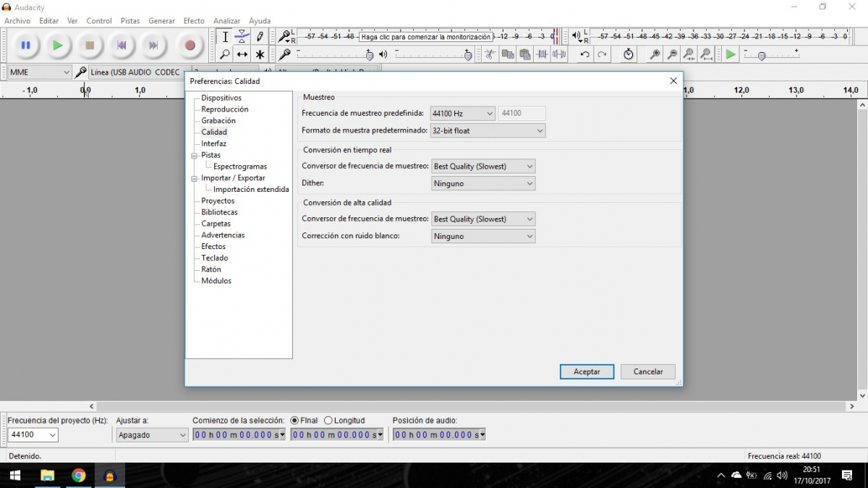868x488 pixels.
Task: Select the Envelope tool
Action: 242,36
